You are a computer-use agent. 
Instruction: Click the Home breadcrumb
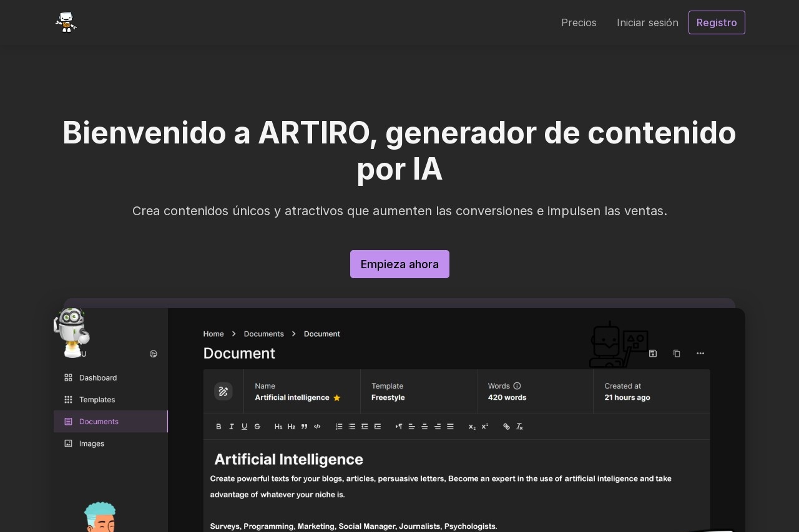pyautogui.click(x=213, y=334)
